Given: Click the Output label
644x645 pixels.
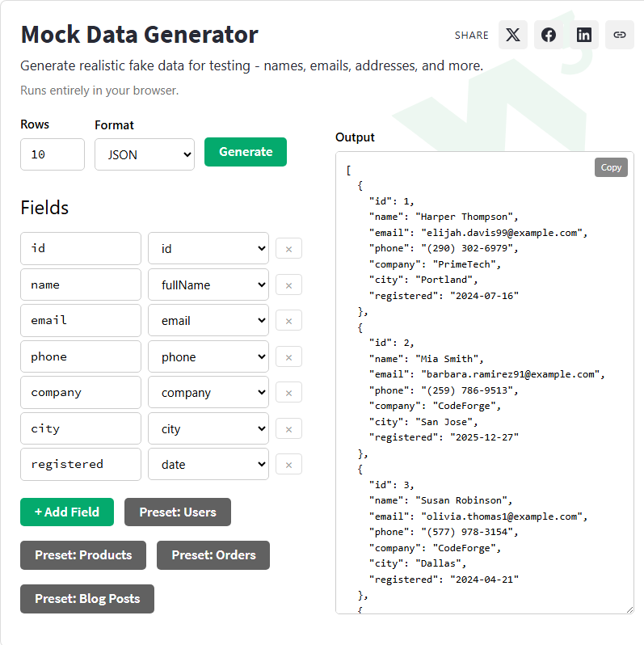Looking at the screenshot, I should [355, 137].
